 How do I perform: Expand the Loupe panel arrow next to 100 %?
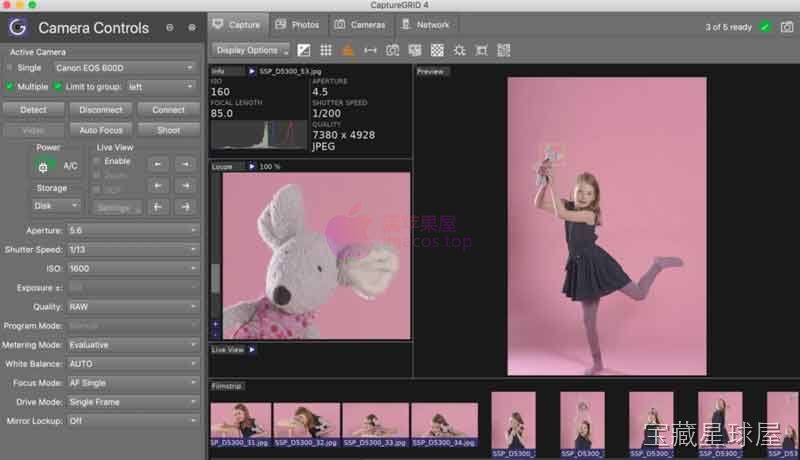point(252,166)
